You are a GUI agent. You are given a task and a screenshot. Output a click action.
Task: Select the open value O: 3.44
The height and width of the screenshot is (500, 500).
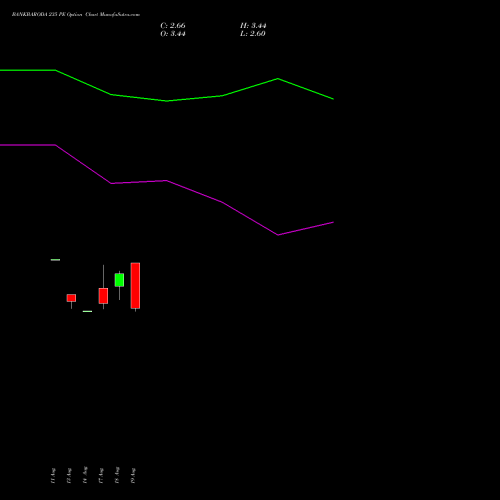point(173,34)
